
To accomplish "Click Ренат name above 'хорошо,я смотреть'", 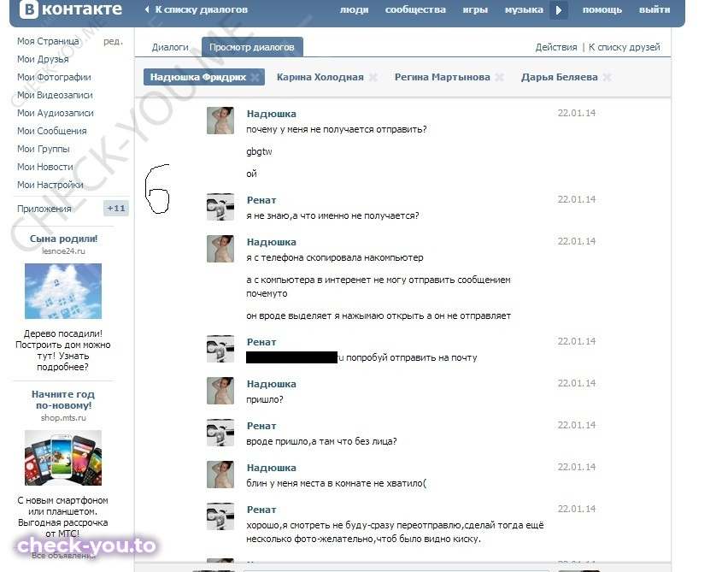I will pos(261,510).
